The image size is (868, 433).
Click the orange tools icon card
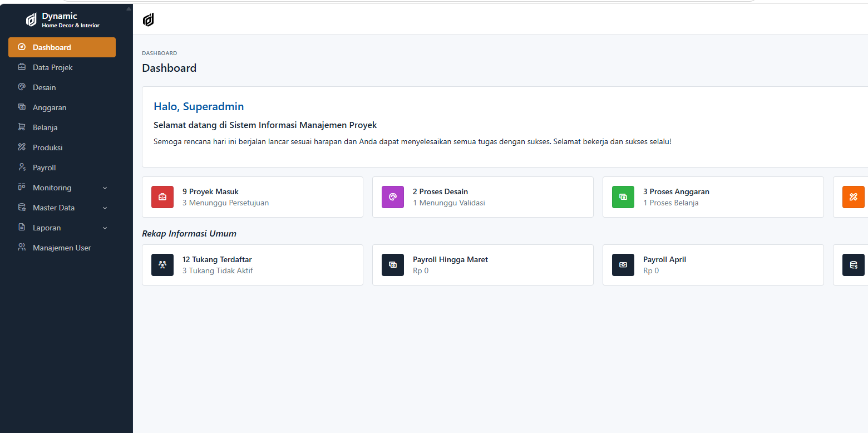[854, 197]
